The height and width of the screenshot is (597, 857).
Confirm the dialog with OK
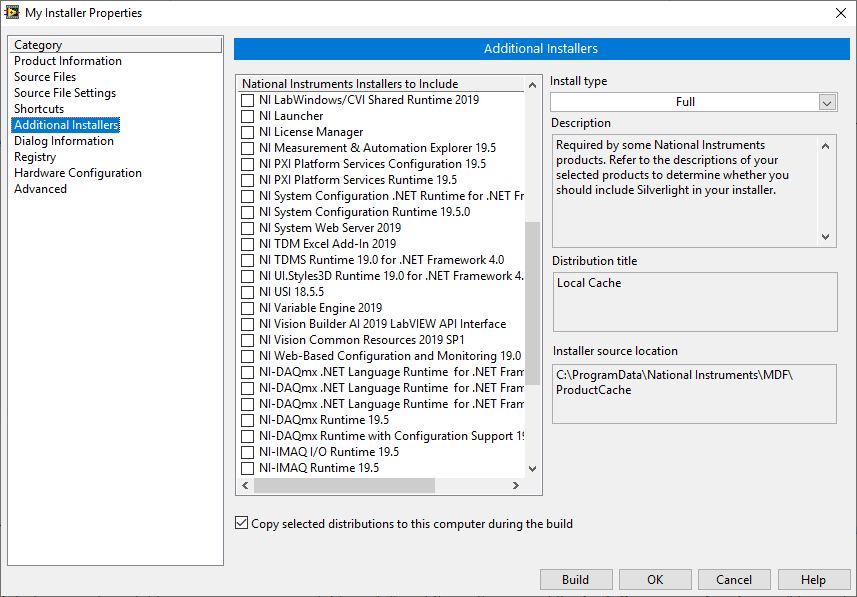pos(655,580)
